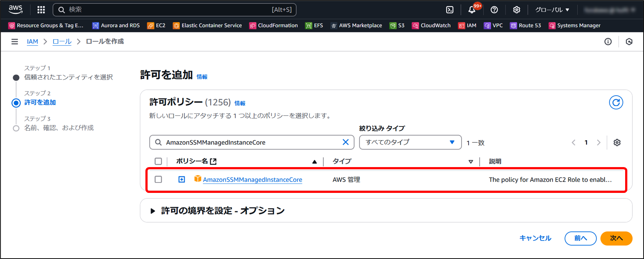Open AmazonSSMManagedInstanceCore policy link
The height and width of the screenshot is (259, 644).
pos(252,179)
